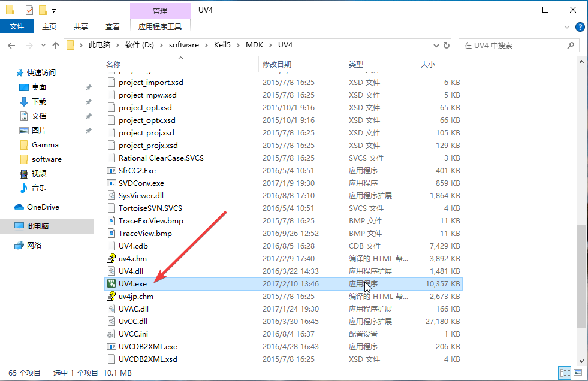Click the SfrCC2.Exe file icon
The height and width of the screenshot is (381, 588).
(111, 171)
